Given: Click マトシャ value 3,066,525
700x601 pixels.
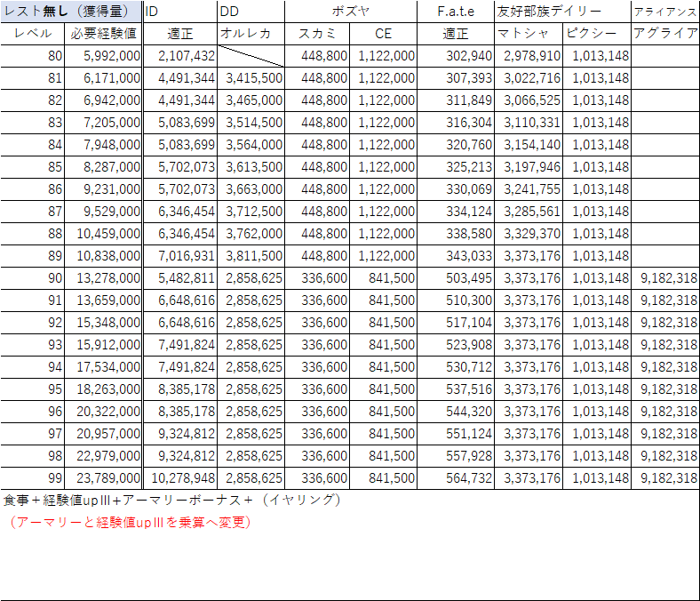Looking at the screenshot, I should point(529,100).
